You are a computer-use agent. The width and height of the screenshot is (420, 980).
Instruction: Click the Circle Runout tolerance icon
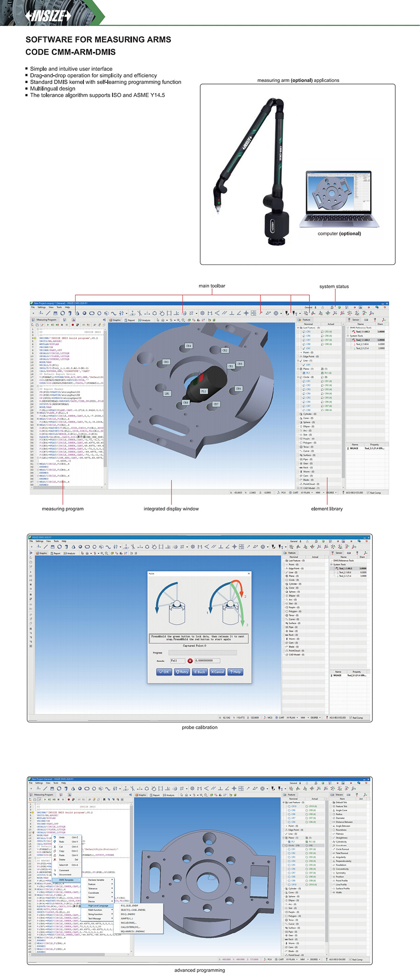334,849
